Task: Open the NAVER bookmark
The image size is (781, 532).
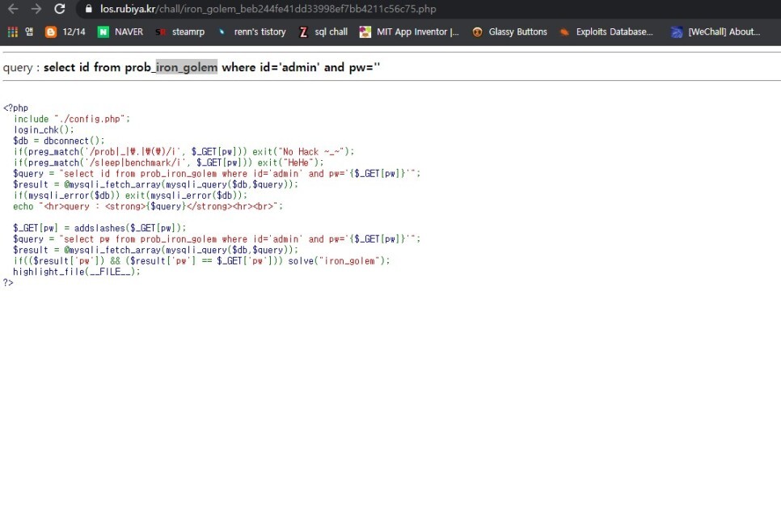Action: [x=120, y=32]
